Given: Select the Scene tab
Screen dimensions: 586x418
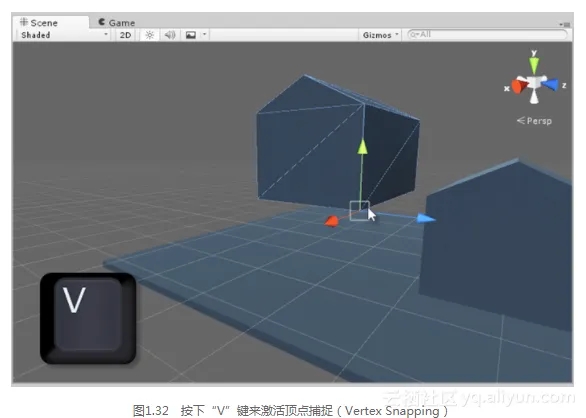Looking at the screenshot, I should tap(39, 22).
